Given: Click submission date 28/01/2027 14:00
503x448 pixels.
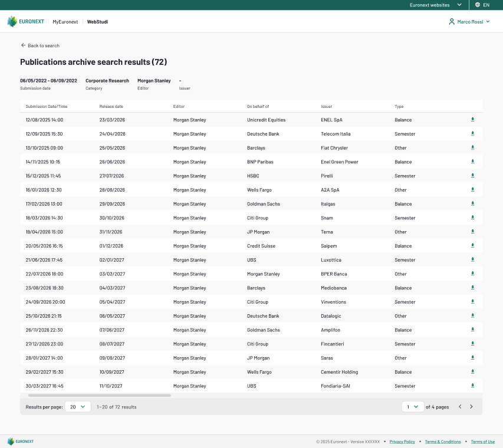Looking at the screenshot, I should 44,358.
